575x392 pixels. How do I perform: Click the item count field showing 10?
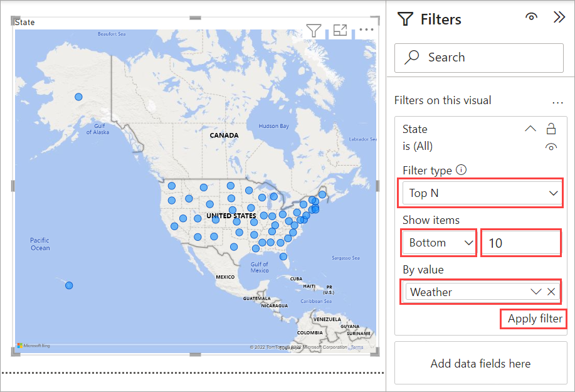pyautogui.click(x=520, y=243)
